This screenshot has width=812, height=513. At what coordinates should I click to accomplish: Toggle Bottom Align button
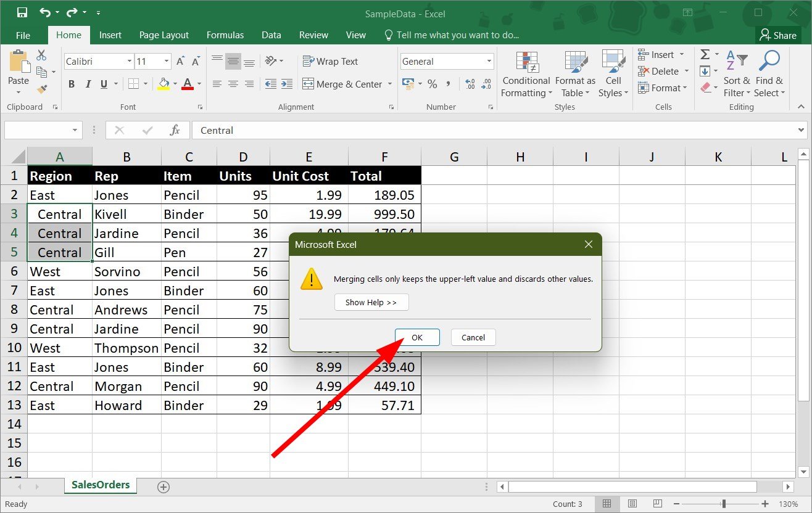coord(249,62)
